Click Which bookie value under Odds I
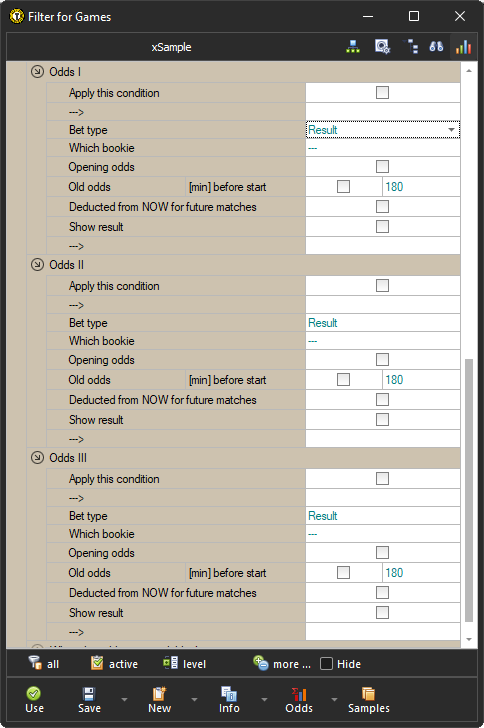Viewport: 484px width, 728px height. coord(383,148)
